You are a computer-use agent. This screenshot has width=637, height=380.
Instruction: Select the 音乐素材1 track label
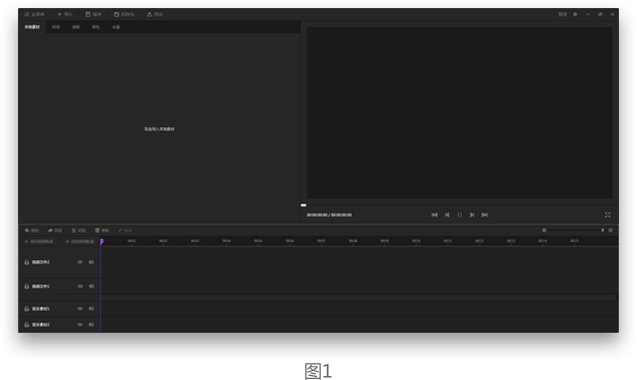click(x=41, y=309)
